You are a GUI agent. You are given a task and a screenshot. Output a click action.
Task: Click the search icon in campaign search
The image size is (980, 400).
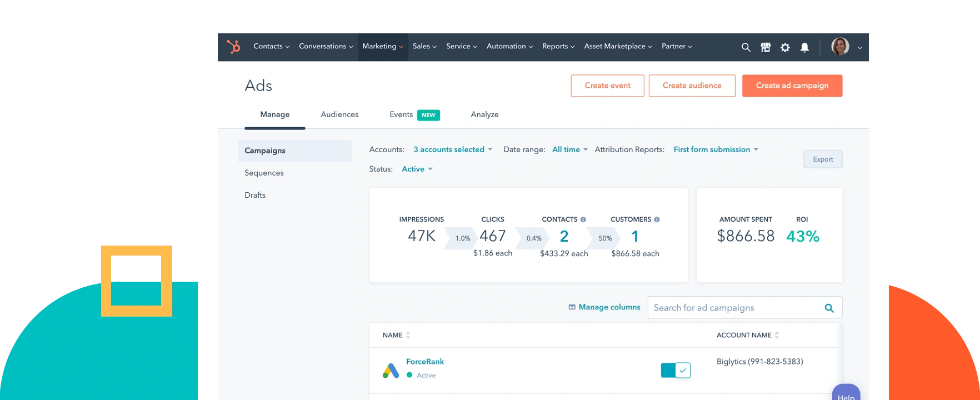(829, 308)
